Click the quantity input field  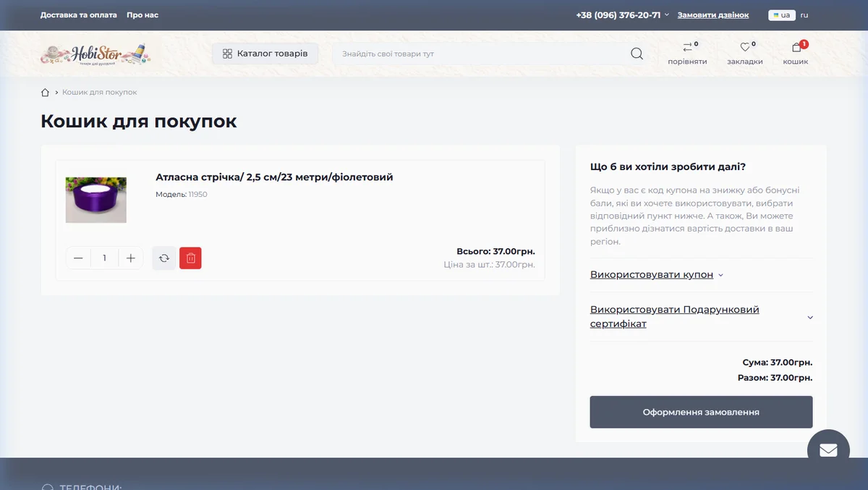[x=105, y=258]
